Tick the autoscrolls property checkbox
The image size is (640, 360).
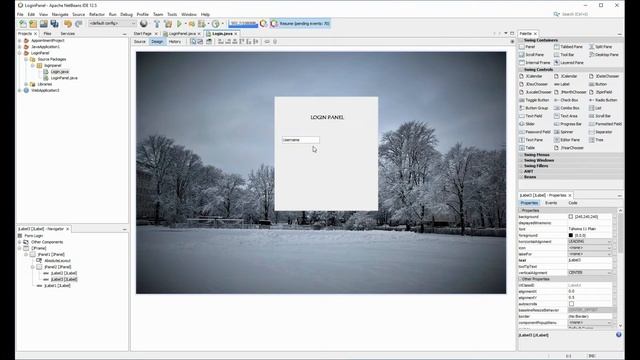[571, 304]
